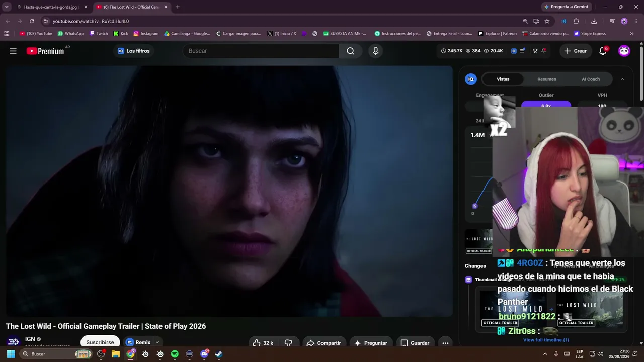Dislike the video with thumbs down
The width and height of the screenshot is (644, 362).
288,343
